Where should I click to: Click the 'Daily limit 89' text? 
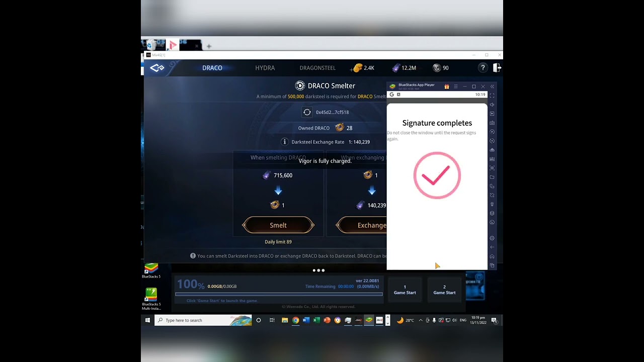(x=278, y=242)
